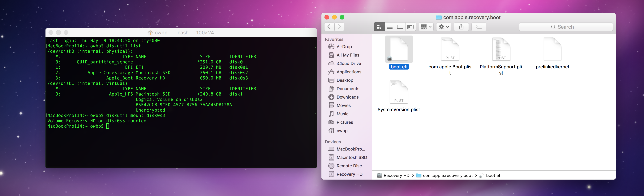The height and width of the screenshot is (196, 644).
Task: Click the Terminal command prompt cursor
Action: click(108, 126)
